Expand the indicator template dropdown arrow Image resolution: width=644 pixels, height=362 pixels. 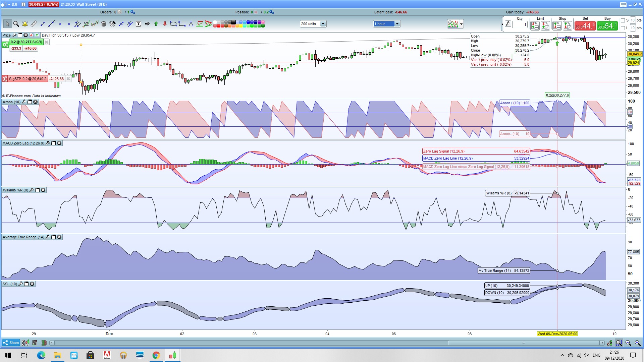click(462, 24)
